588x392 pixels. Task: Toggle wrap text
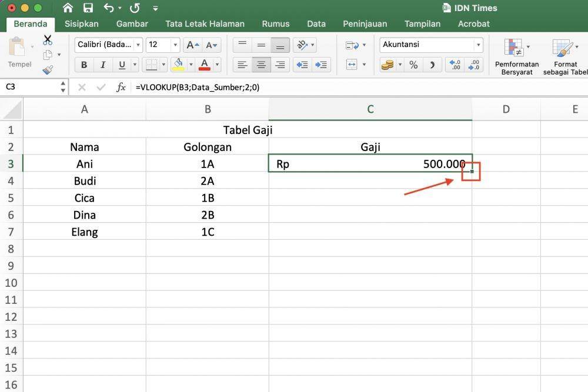[352, 45]
